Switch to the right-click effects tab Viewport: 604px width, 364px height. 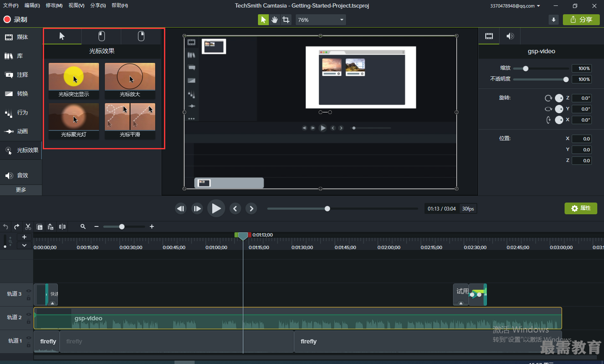coord(141,36)
